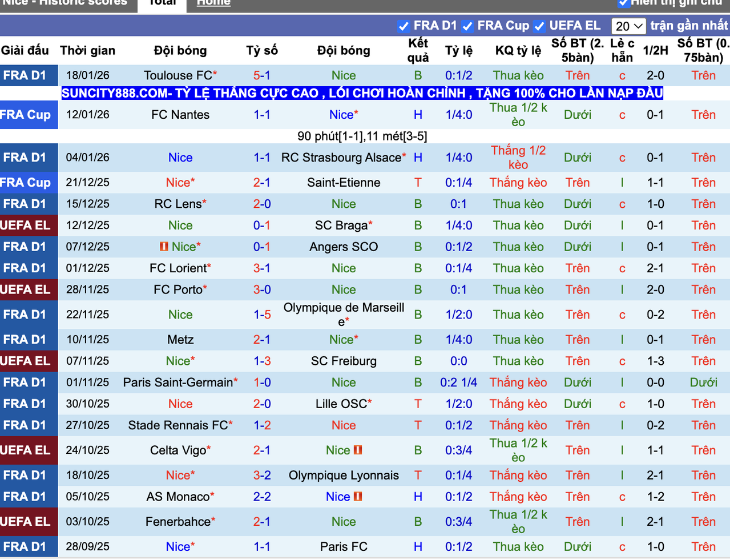This screenshot has width=730, height=560.
Task: Click the red card icon beside Nice on 05/10/25
Action: [358, 496]
